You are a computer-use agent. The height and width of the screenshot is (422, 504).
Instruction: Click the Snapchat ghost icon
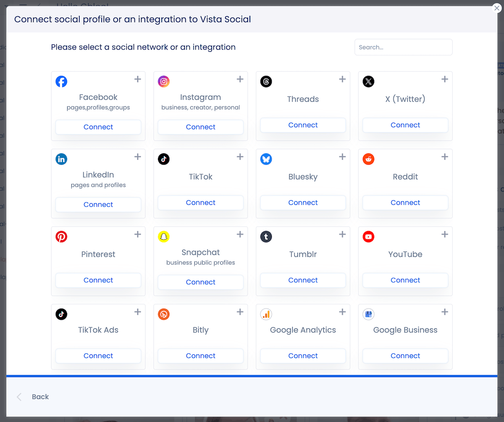(164, 237)
